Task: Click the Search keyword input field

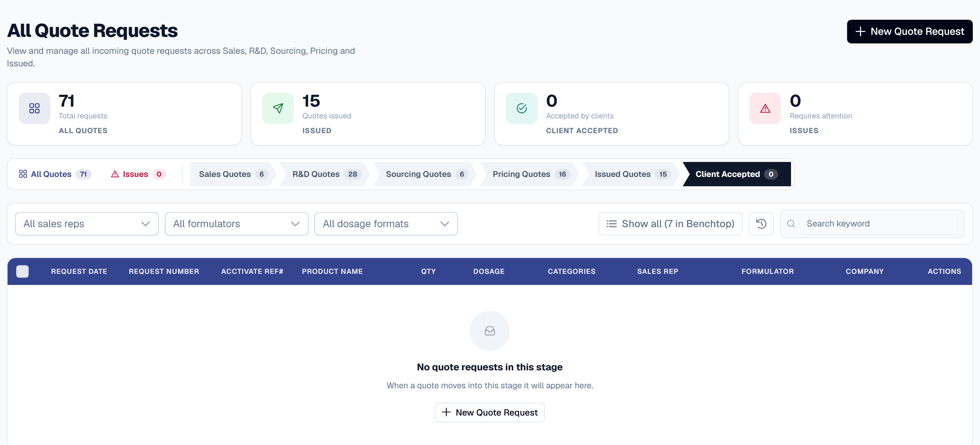Action: (x=878, y=224)
